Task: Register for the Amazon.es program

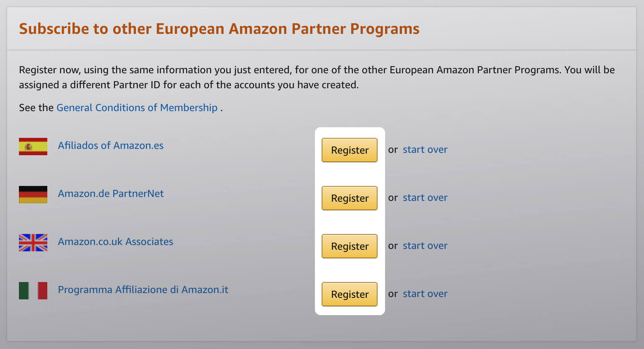Action: (350, 150)
